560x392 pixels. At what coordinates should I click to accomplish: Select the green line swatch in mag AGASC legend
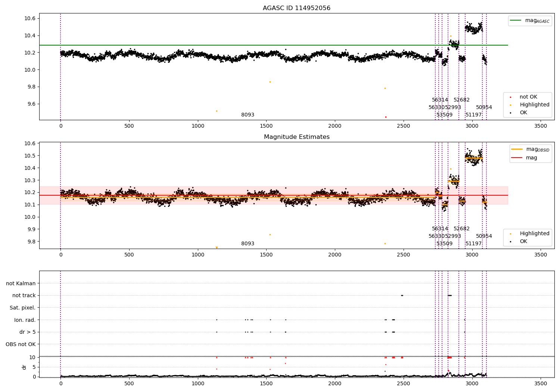(516, 21)
